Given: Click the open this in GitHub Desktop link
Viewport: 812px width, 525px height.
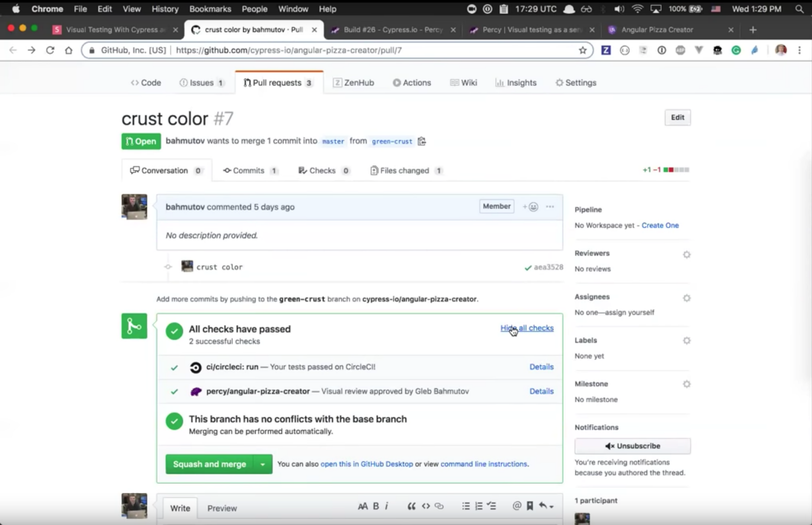Looking at the screenshot, I should pyautogui.click(x=366, y=464).
